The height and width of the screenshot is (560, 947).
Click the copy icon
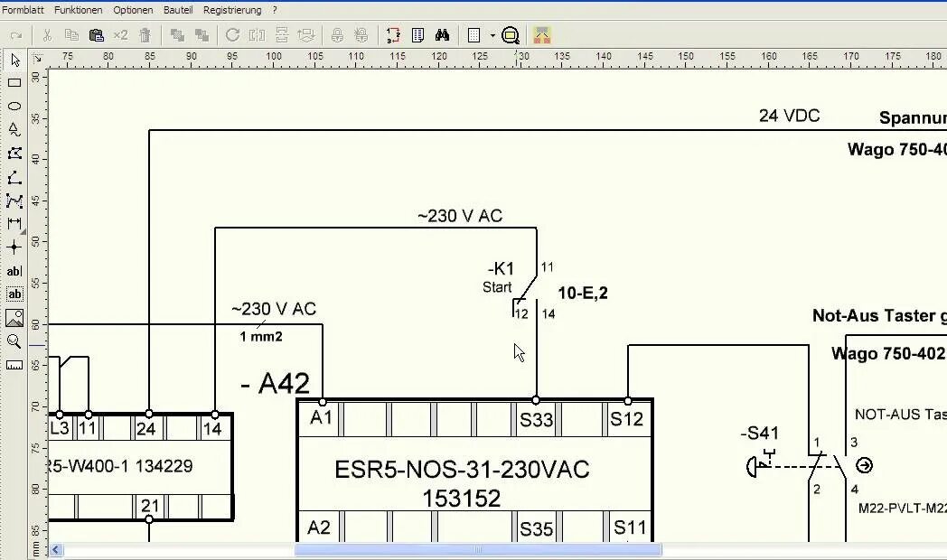71,35
